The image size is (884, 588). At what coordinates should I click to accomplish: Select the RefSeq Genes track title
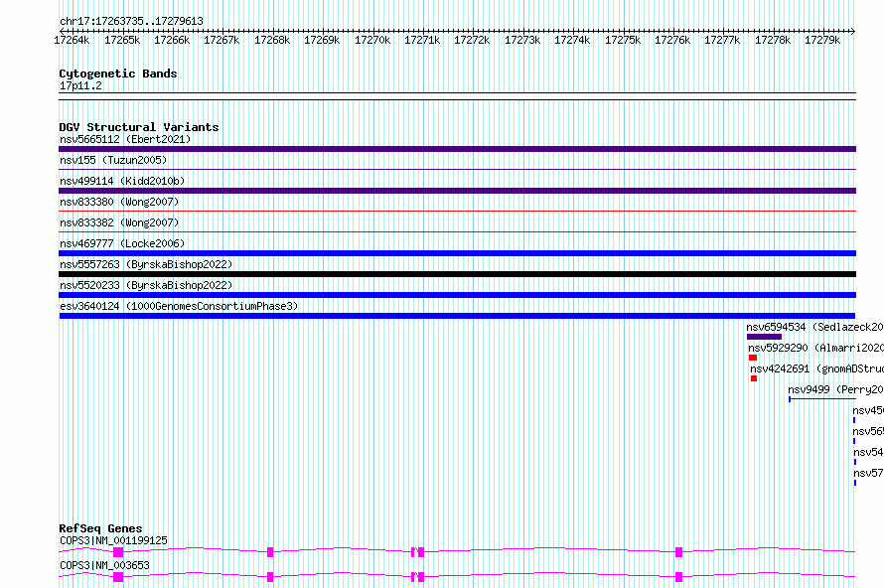pos(100,528)
